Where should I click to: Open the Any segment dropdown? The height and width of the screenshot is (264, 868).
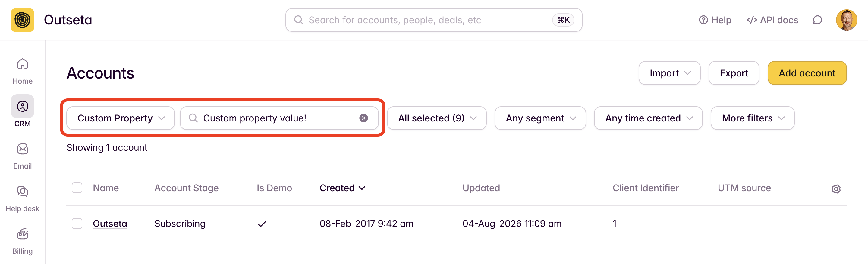tap(540, 118)
